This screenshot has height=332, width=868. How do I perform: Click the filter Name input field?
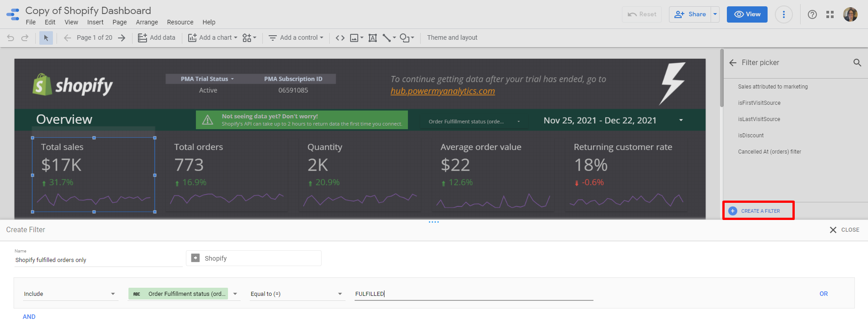[x=98, y=260]
